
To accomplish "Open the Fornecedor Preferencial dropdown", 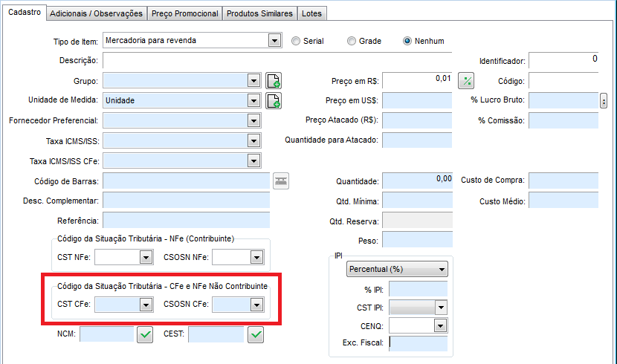I will [x=253, y=120].
